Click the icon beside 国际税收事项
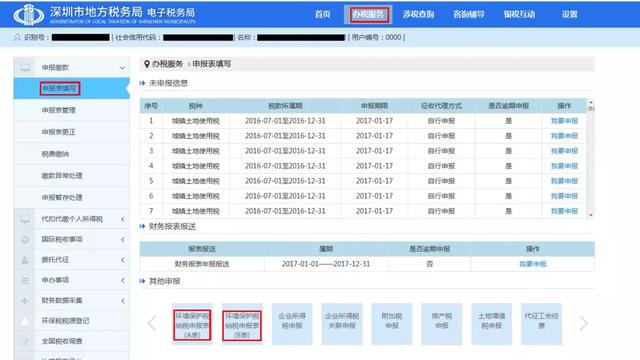This screenshot has height=360, width=640. pyautogui.click(x=25, y=240)
